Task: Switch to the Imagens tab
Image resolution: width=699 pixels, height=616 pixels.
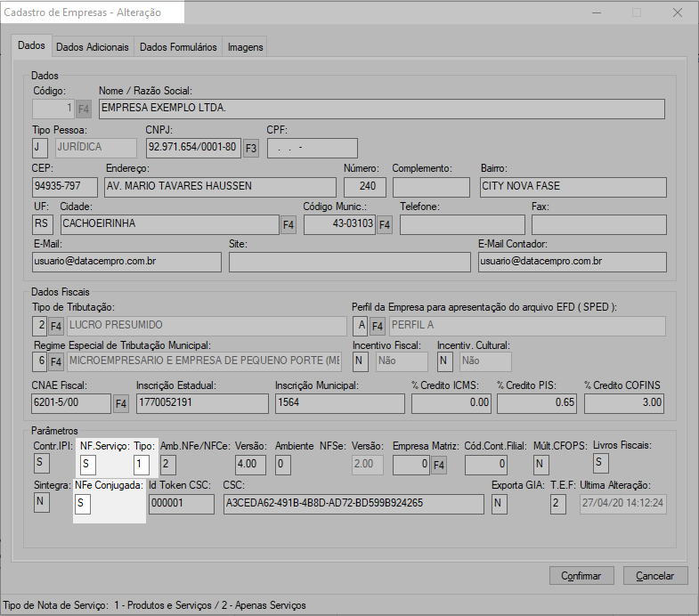Action: pyautogui.click(x=245, y=47)
